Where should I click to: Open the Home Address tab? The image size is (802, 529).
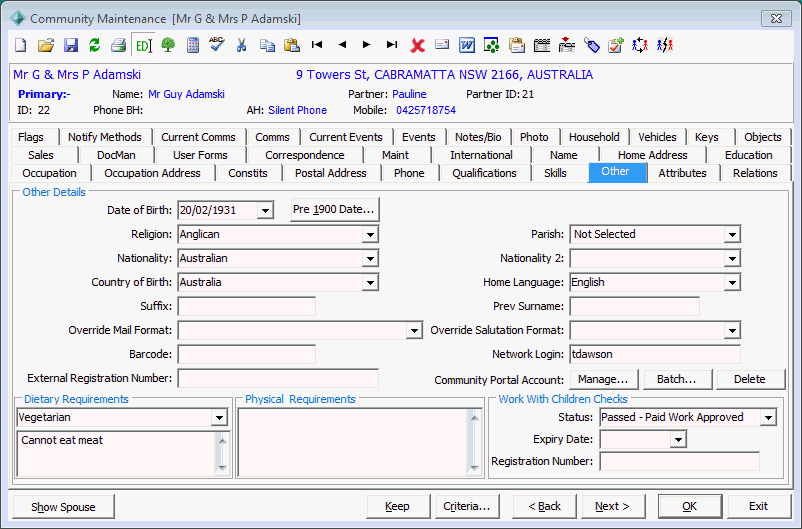(653, 155)
